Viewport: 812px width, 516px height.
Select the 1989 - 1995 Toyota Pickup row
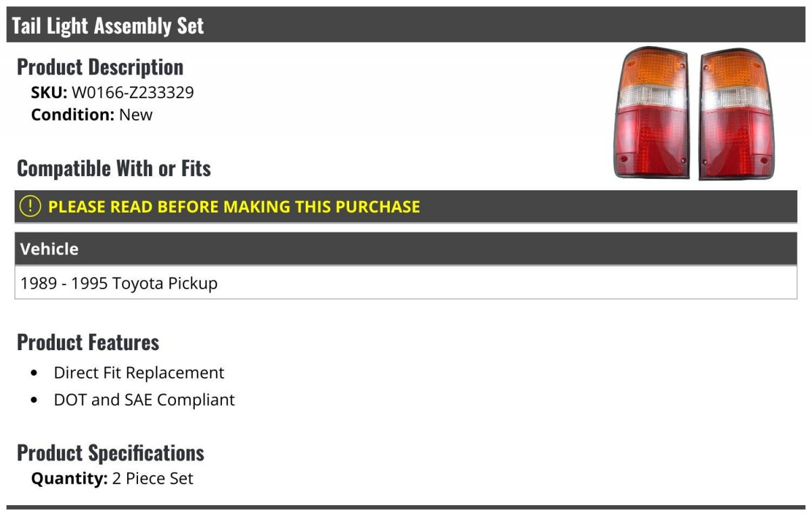119,283
